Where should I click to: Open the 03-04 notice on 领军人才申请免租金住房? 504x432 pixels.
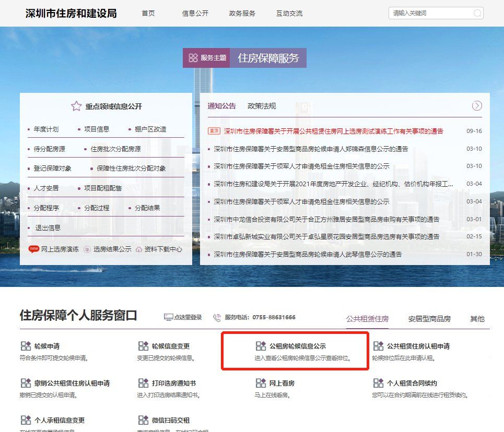[x=301, y=202]
